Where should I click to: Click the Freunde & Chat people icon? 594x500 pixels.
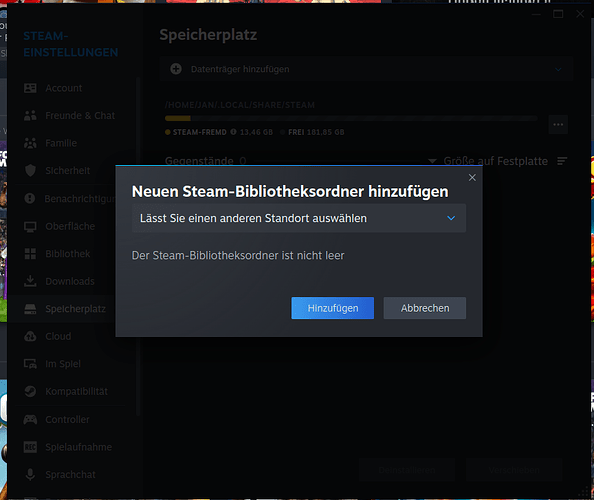[30, 116]
